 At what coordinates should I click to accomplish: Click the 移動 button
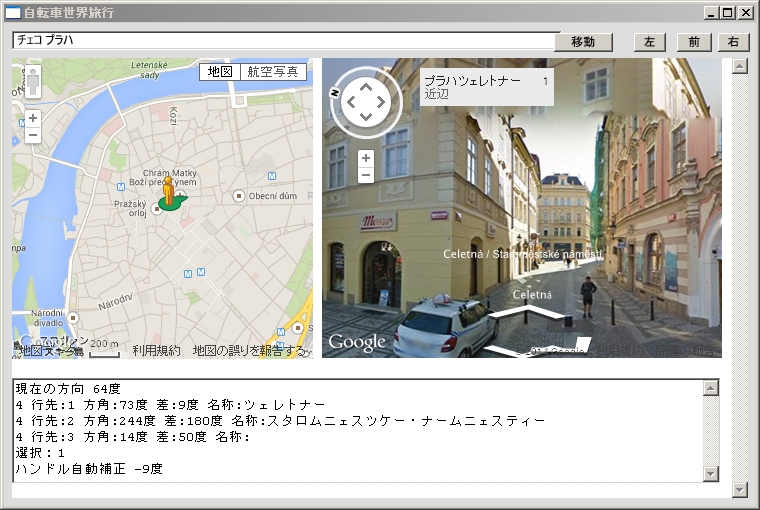click(x=583, y=42)
